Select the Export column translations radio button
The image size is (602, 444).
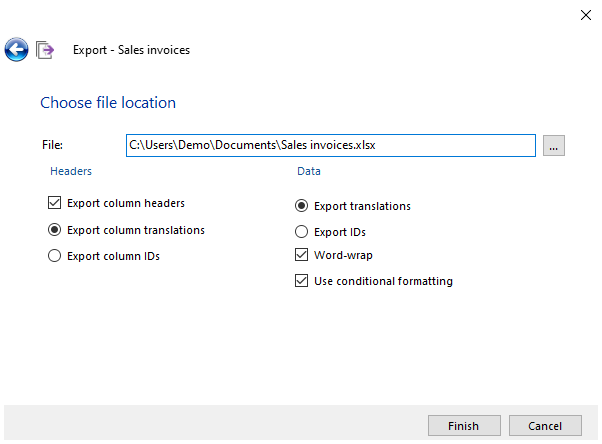(55, 230)
